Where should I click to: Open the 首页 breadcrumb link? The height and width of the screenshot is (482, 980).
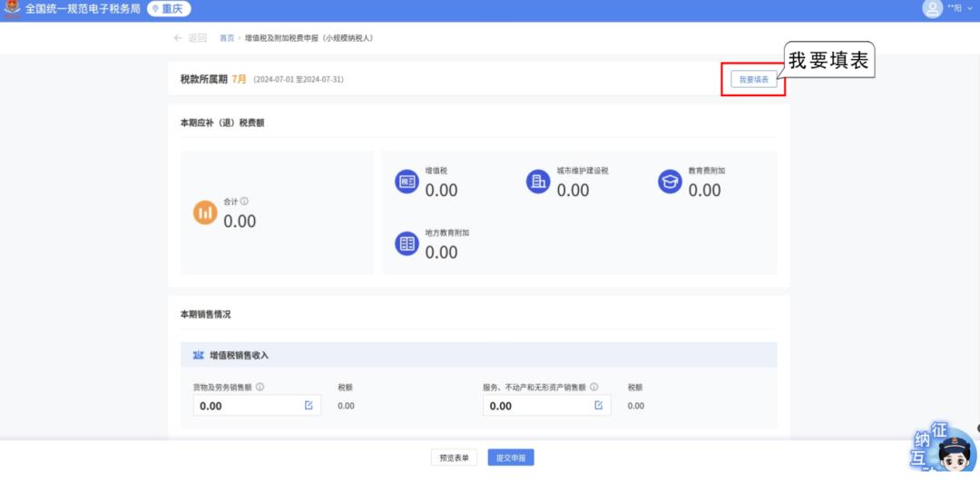pyautogui.click(x=227, y=38)
